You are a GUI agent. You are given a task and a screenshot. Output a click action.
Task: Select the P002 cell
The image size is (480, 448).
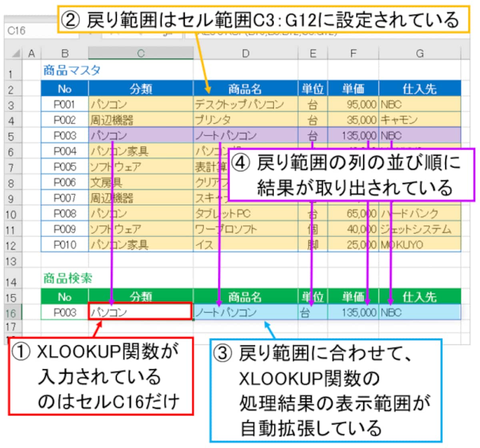pos(65,120)
